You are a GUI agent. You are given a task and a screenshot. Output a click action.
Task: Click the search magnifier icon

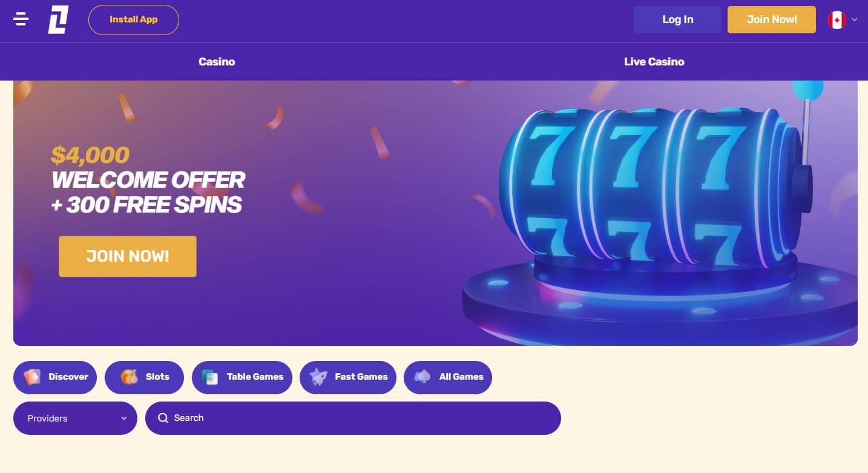(163, 418)
